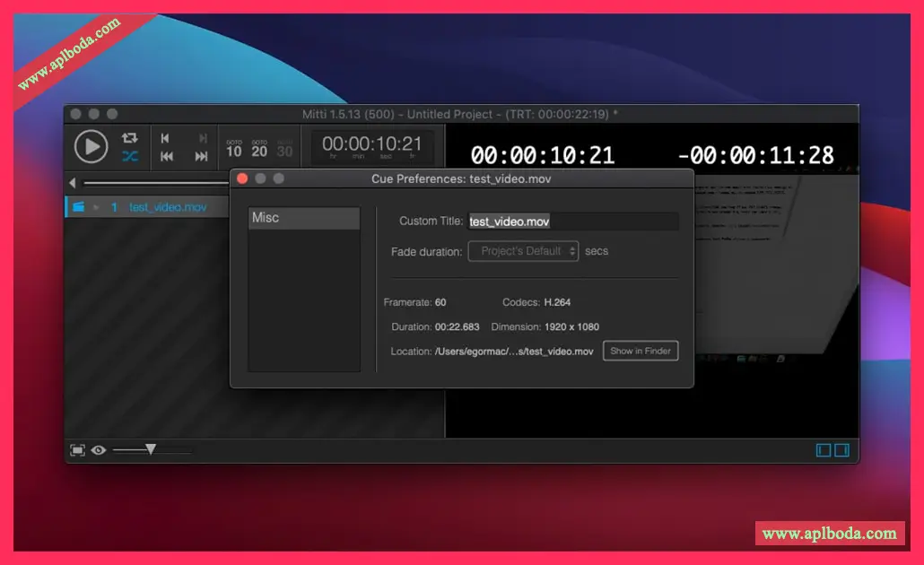Toggle the eye preview visibility icon

(99, 450)
